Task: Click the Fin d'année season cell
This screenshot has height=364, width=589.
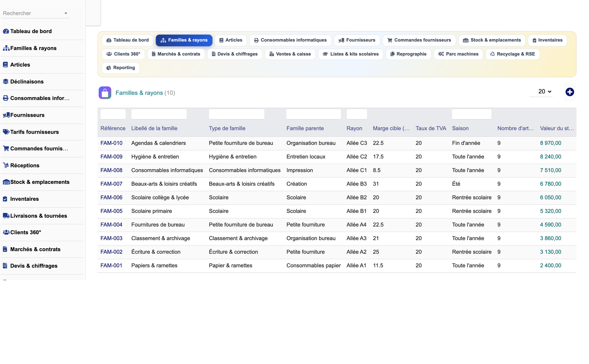Action: 466,143
